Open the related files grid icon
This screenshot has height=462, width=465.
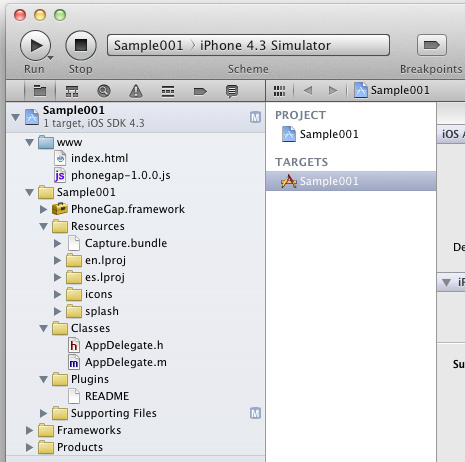tap(279, 91)
